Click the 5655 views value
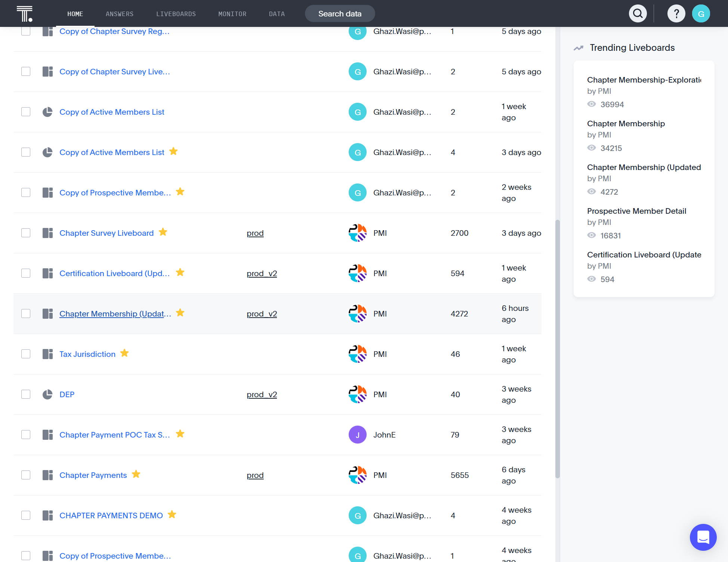This screenshot has width=728, height=562. pos(460,475)
